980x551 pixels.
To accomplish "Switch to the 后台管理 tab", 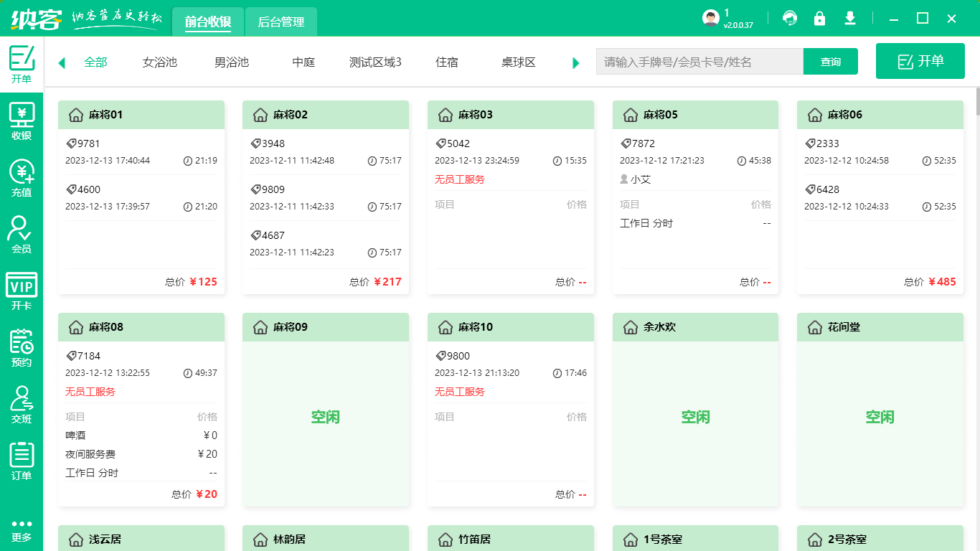I will point(281,22).
